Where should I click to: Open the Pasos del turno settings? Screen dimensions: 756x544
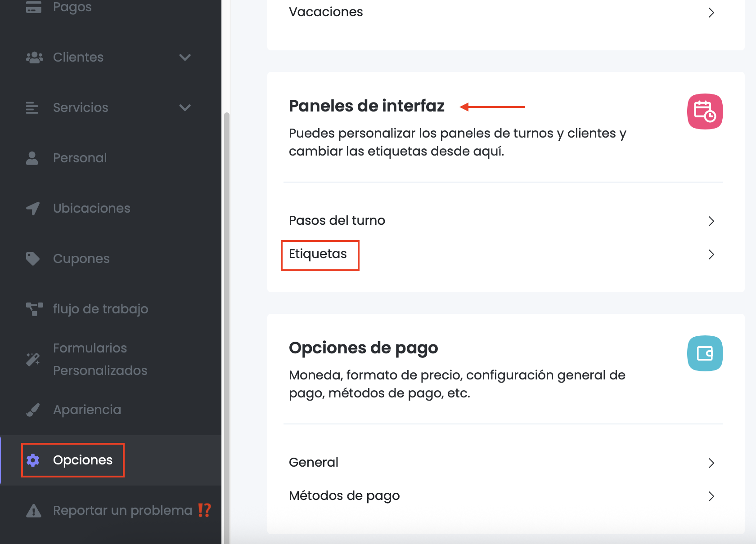click(337, 221)
